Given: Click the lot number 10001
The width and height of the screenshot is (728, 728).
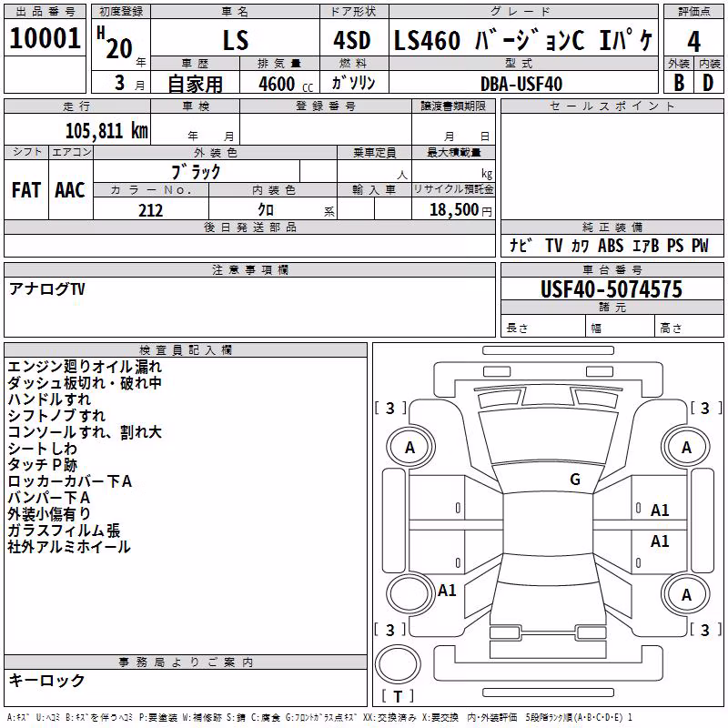Looking at the screenshot, I should click(45, 38).
